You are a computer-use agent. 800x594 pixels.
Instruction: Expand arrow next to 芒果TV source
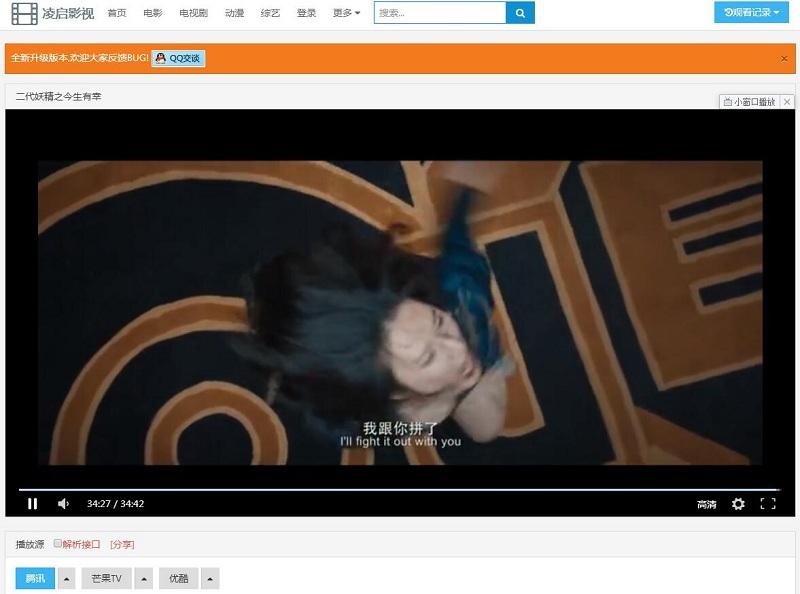pos(144,579)
